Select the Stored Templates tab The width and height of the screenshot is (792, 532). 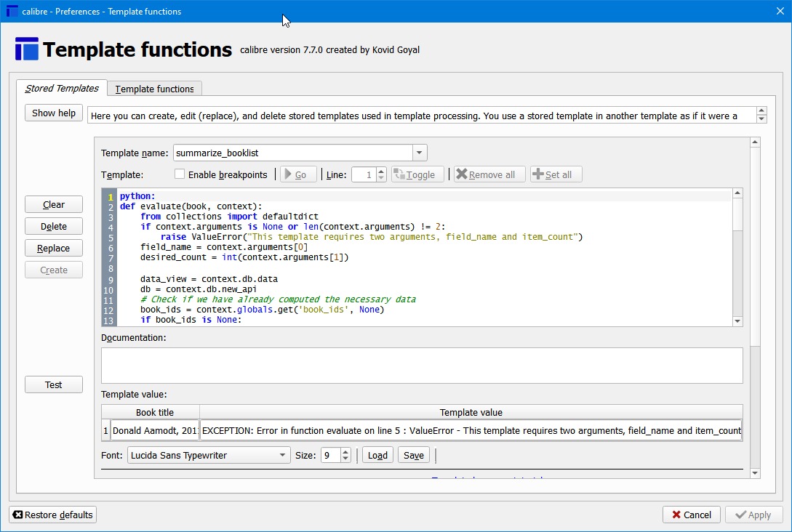[x=62, y=88]
